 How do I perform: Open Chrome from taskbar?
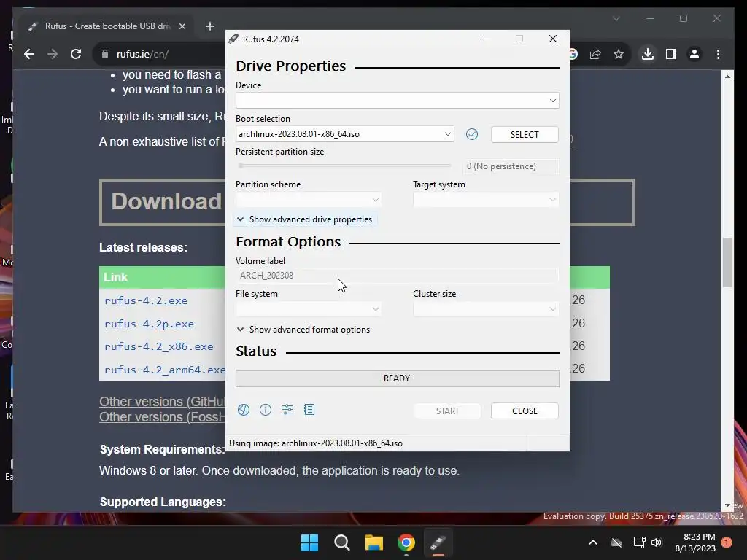(x=406, y=542)
